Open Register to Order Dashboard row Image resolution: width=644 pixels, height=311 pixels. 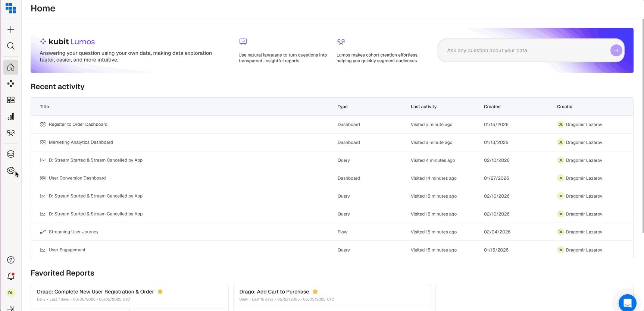point(78,125)
